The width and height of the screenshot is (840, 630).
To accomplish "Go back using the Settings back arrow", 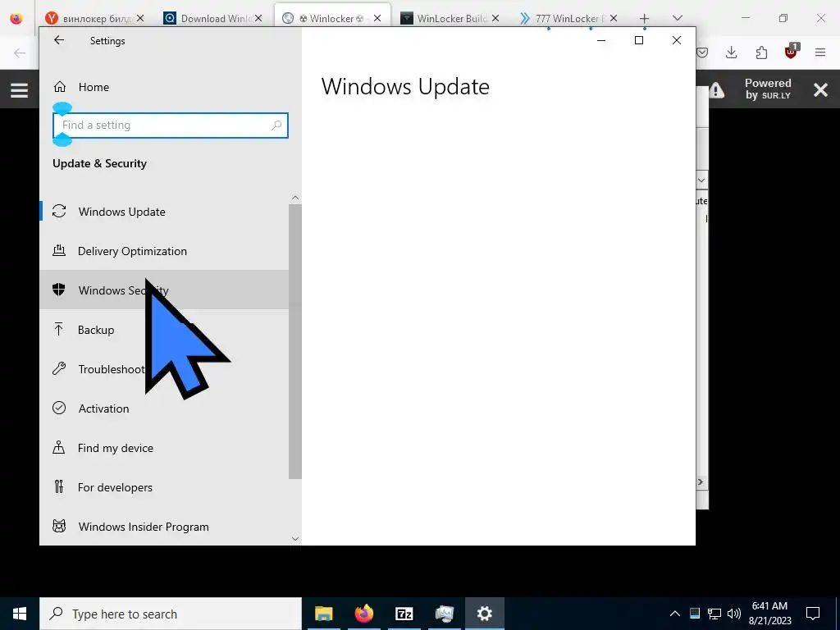I will click(x=59, y=40).
